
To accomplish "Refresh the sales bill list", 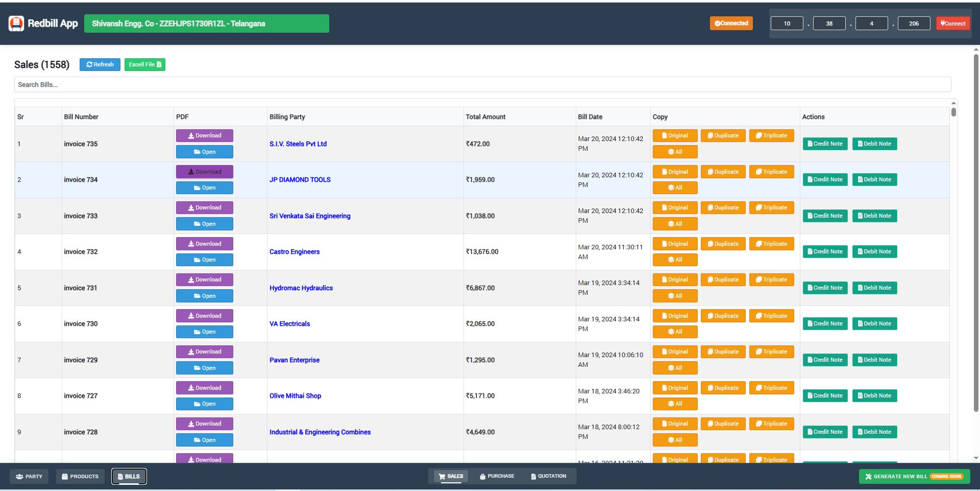I will click(100, 64).
